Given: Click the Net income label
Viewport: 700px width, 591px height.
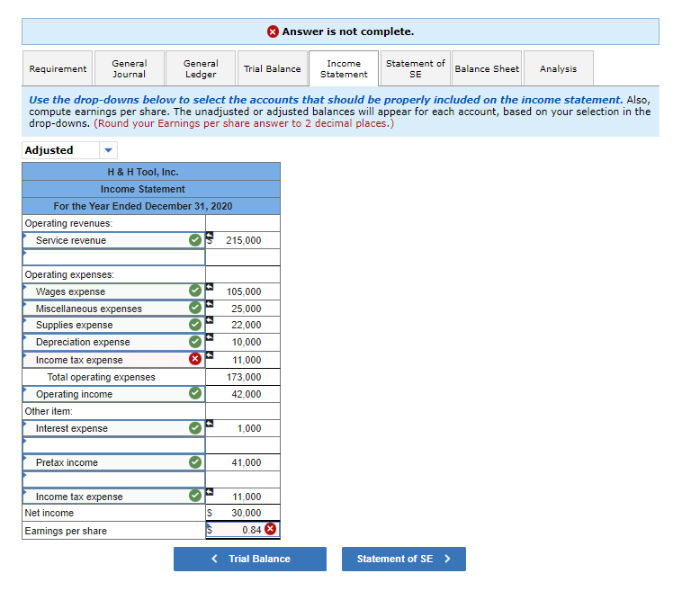Looking at the screenshot, I should point(49,513).
